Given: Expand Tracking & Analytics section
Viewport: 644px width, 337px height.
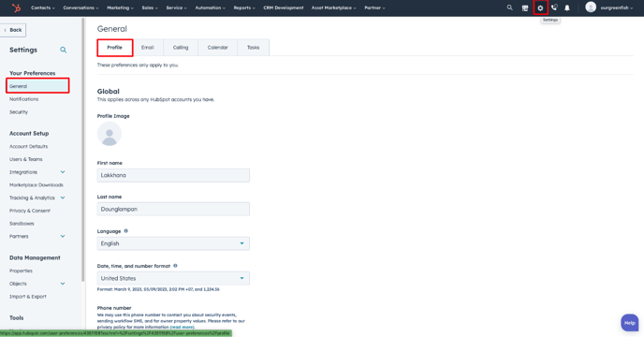Looking at the screenshot, I should point(37,198).
